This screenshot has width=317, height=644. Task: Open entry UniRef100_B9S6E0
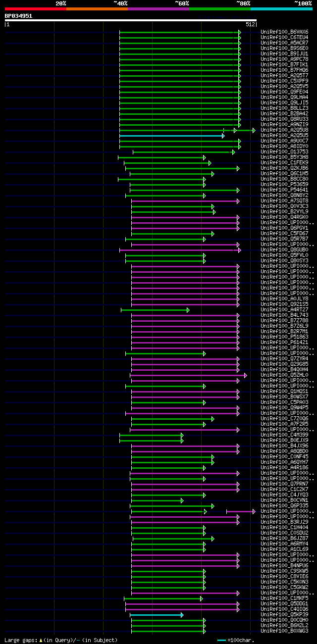(x=284, y=49)
